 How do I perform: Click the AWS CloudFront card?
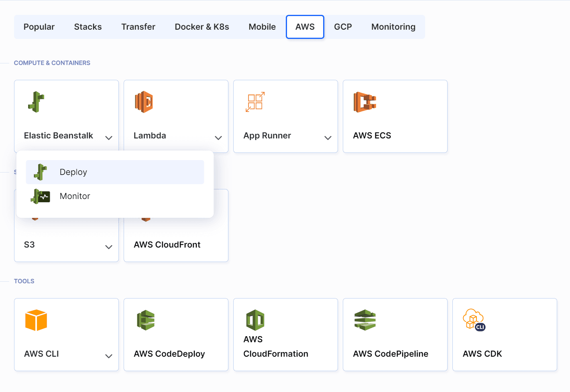pos(176,225)
